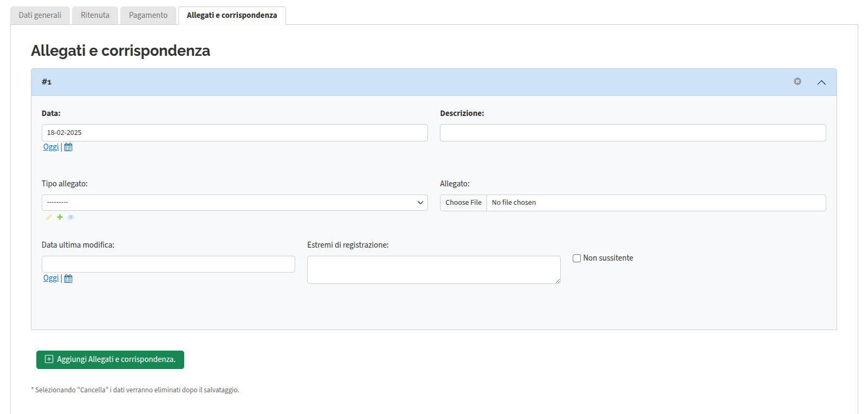
Task: Click Choose File for Allegato
Action: coord(463,203)
